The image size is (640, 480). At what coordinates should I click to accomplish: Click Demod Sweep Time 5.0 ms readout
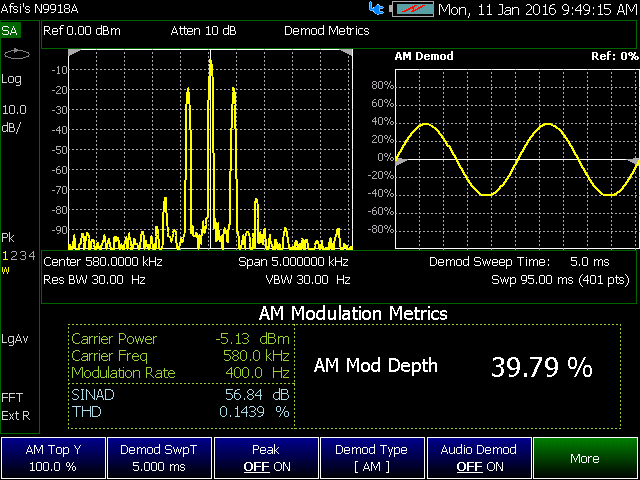pos(519,262)
